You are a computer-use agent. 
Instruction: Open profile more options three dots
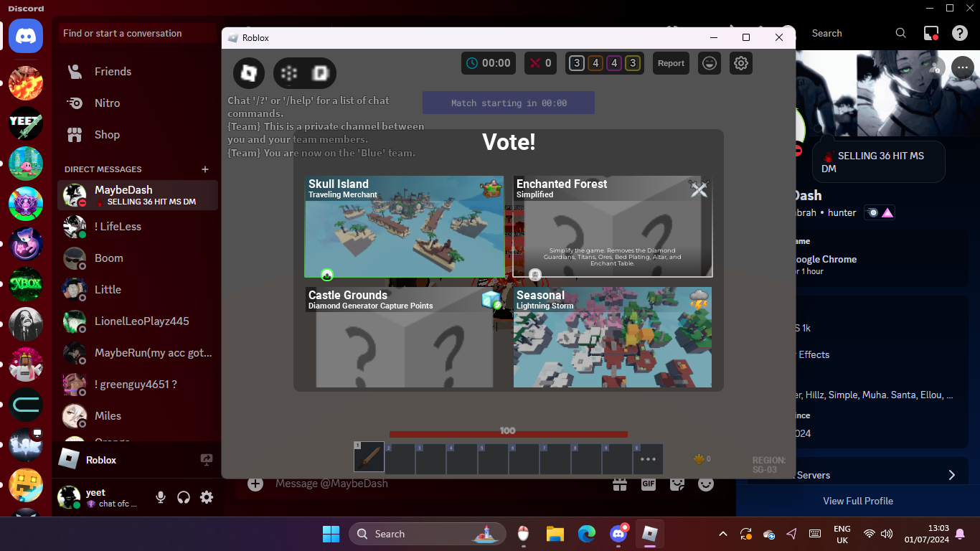pyautogui.click(x=962, y=67)
